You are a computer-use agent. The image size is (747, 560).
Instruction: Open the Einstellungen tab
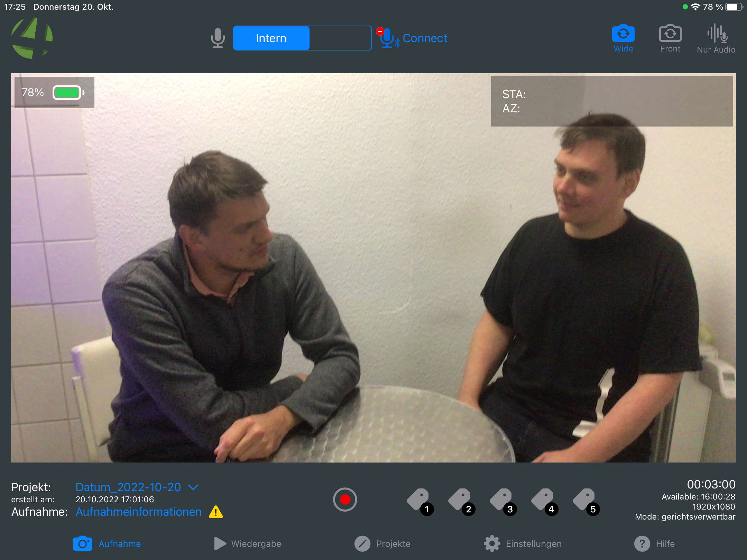(x=523, y=544)
